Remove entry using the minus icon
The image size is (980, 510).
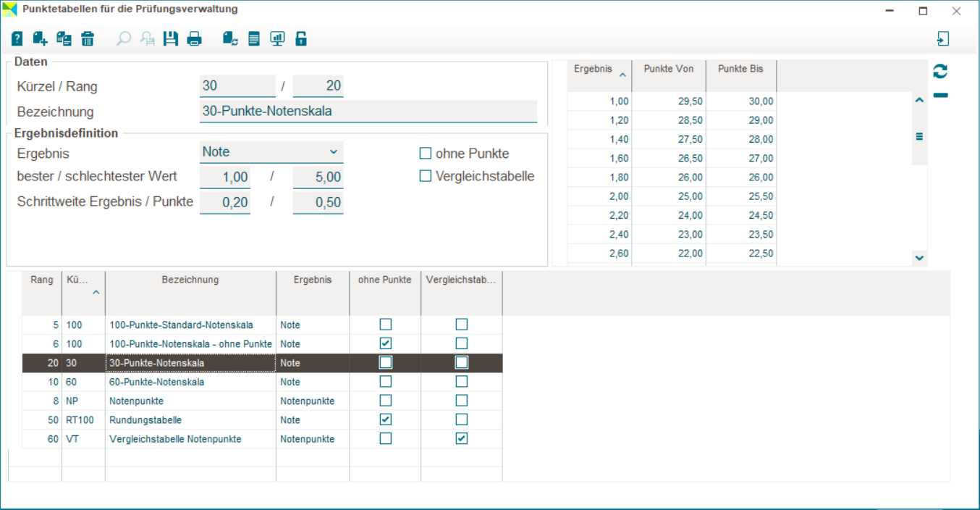(x=940, y=96)
